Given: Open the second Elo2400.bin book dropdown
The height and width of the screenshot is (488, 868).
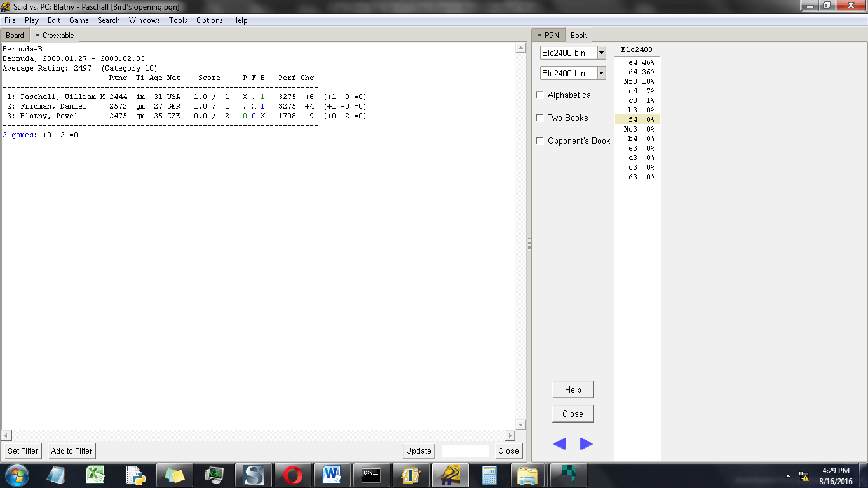Looking at the screenshot, I should (600, 73).
